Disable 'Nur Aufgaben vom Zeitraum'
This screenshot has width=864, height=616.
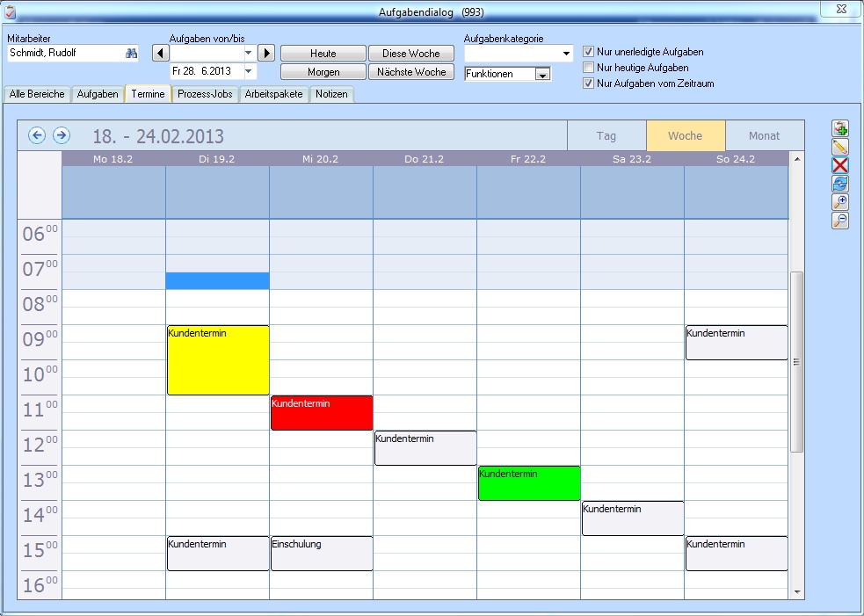click(587, 83)
